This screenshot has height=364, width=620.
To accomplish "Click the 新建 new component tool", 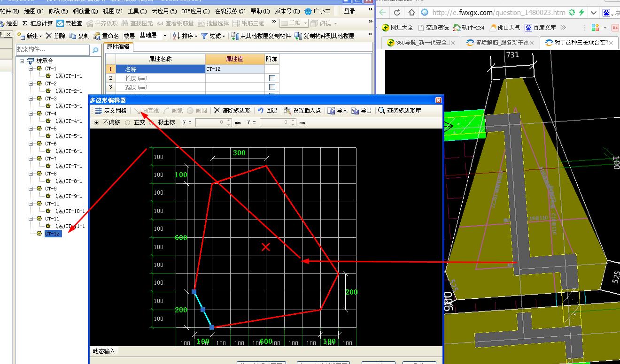I will click(27, 36).
